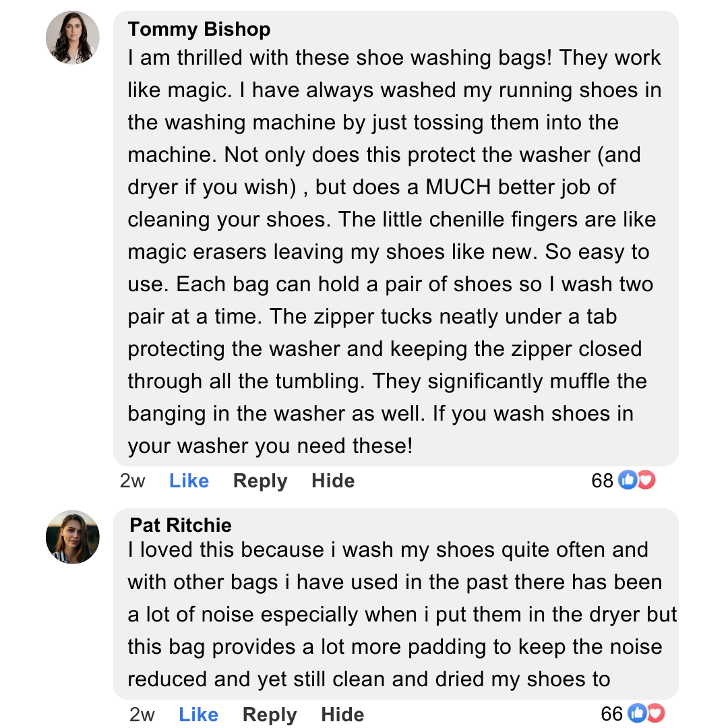Visit Tommy Bishop's profile via name
Viewport: 728px width, 728px height.
pyautogui.click(x=199, y=29)
